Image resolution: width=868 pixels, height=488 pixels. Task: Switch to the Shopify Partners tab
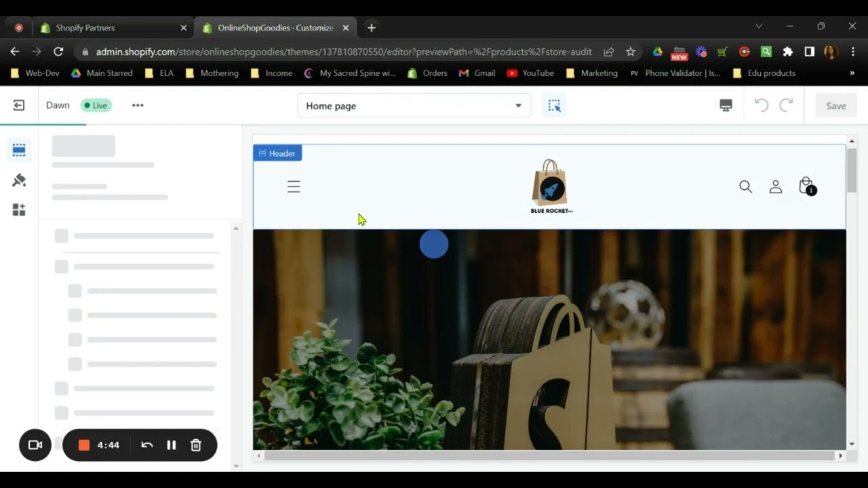click(112, 28)
